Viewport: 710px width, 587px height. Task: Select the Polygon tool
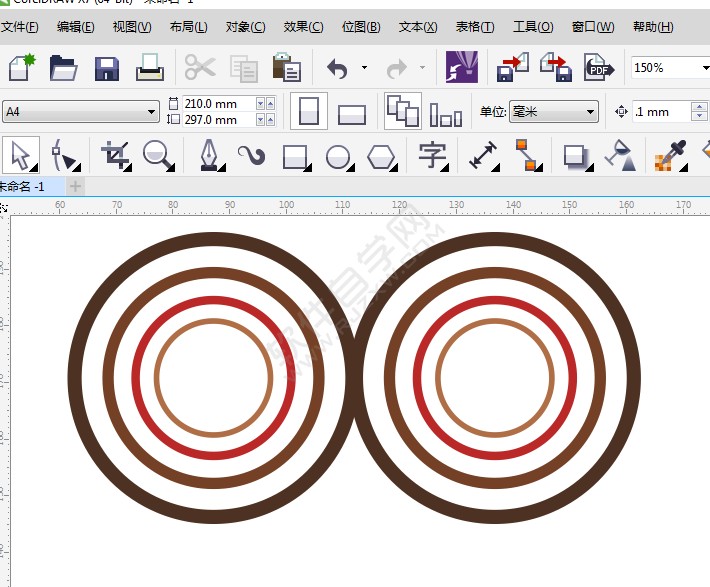[x=381, y=156]
